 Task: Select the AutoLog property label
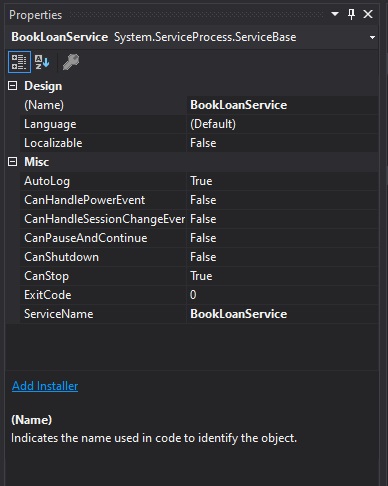(47, 181)
